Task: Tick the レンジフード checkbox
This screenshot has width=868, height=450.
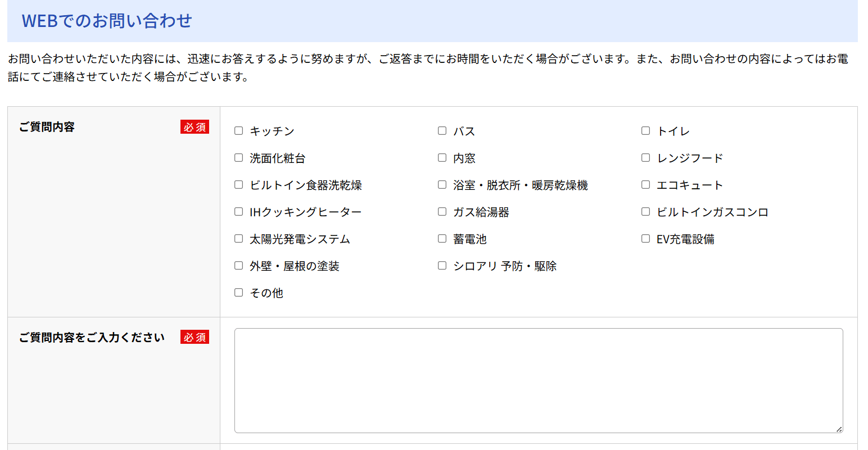Action: click(646, 158)
